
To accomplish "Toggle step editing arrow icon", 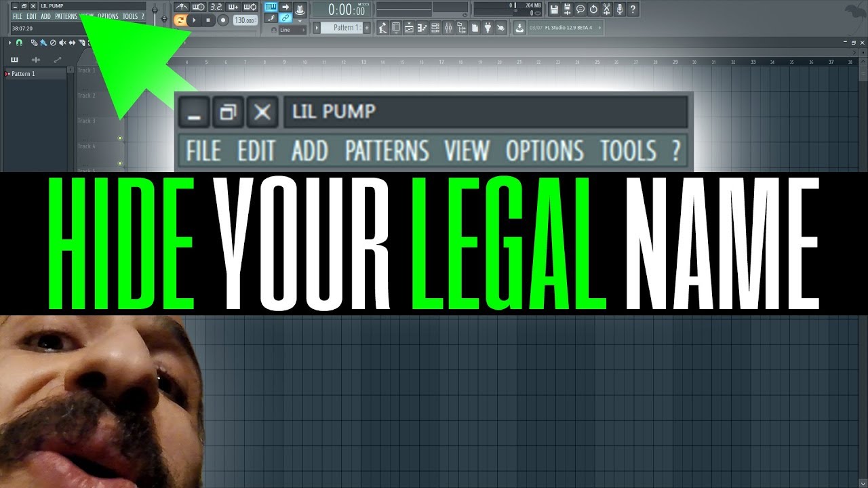I will (285, 7).
